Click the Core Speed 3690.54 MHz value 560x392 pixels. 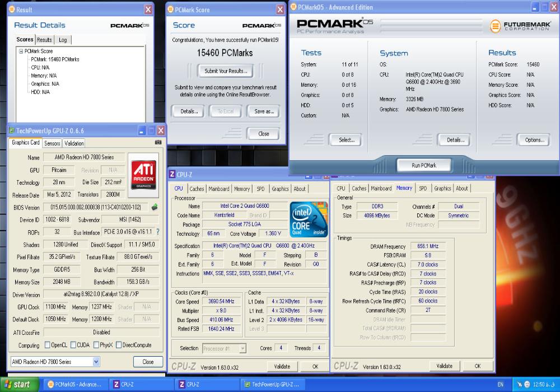pos(221,301)
